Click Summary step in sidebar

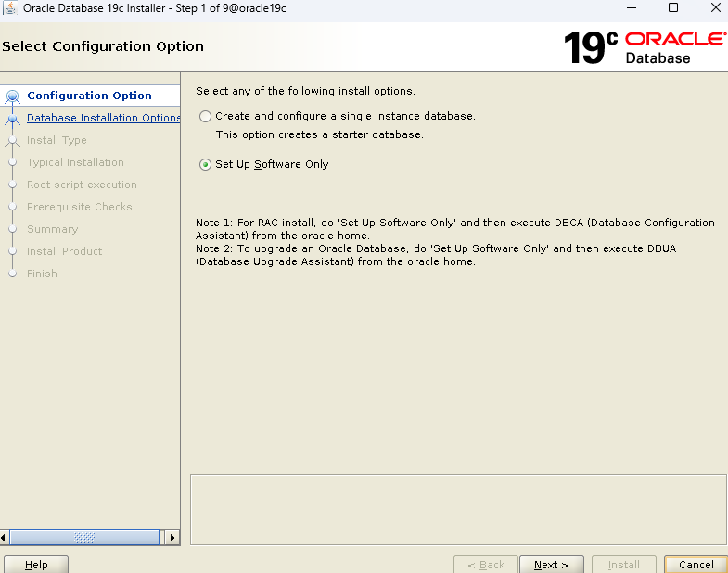pyautogui.click(x=53, y=229)
